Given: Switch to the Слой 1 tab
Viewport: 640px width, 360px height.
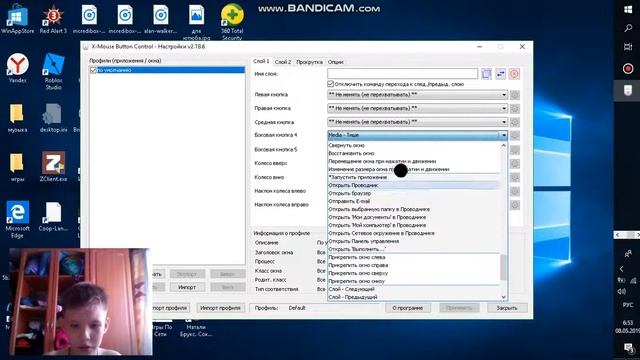Looking at the screenshot, I should [261, 61].
